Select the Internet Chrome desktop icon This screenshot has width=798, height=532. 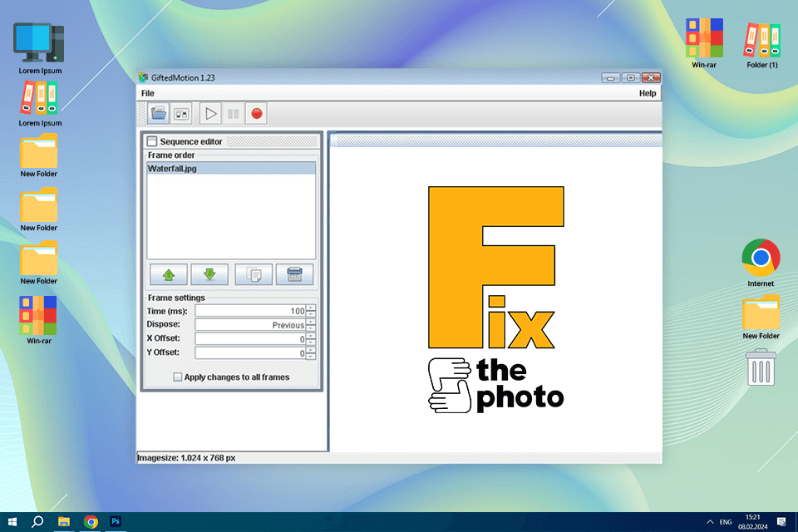click(761, 263)
